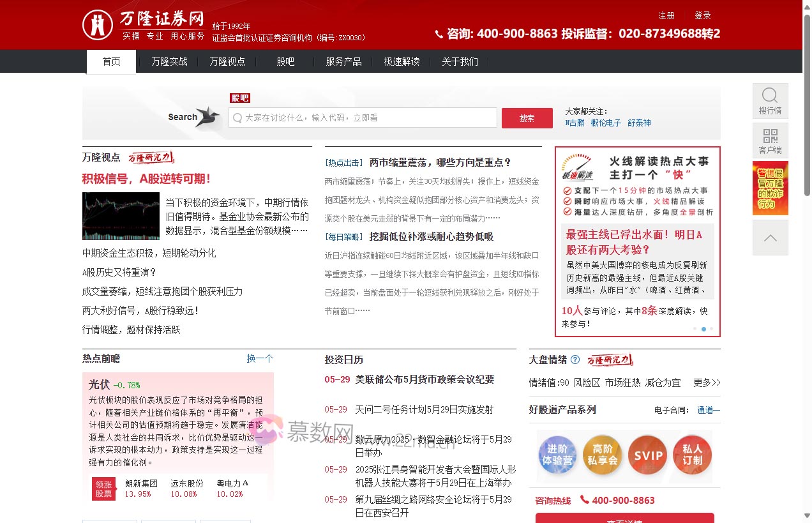This screenshot has height=523, width=812.
Task: Click the 高阶私享会 product icon
Action: 603,455
